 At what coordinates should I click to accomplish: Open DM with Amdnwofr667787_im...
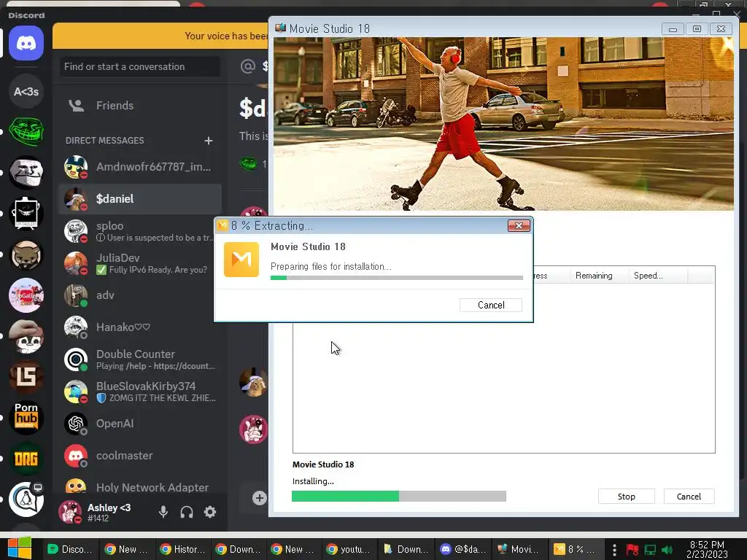coord(140,167)
